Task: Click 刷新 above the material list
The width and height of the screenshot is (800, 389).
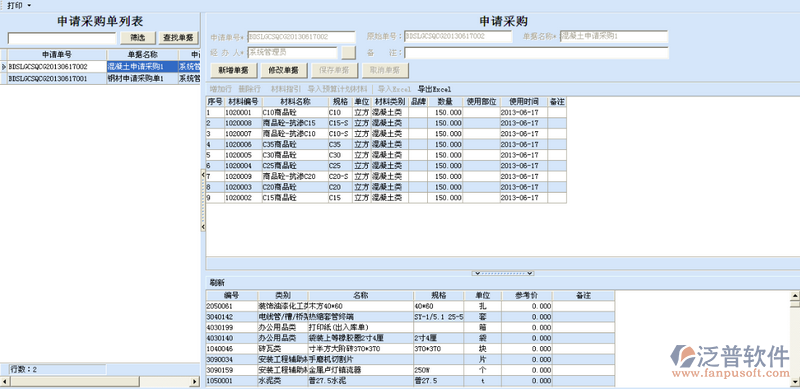Action: 217,283
